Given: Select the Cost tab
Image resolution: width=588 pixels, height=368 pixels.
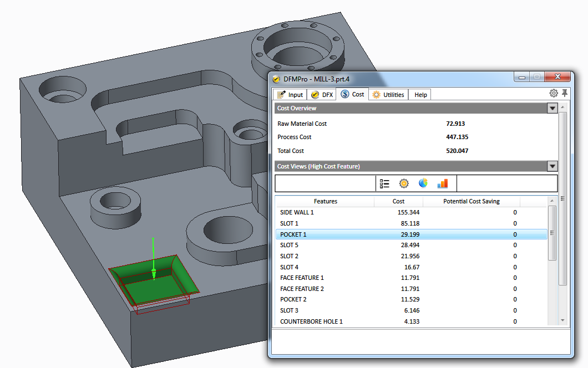Looking at the screenshot, I should [352, 94].
